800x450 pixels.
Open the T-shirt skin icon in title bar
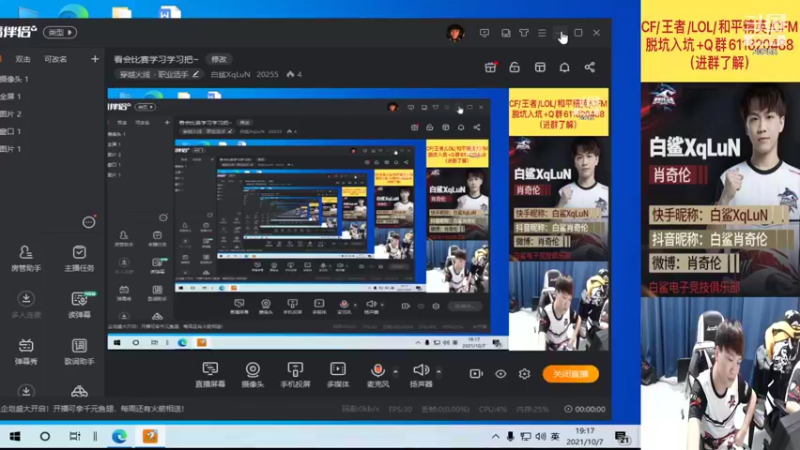[x=523, y=33]
